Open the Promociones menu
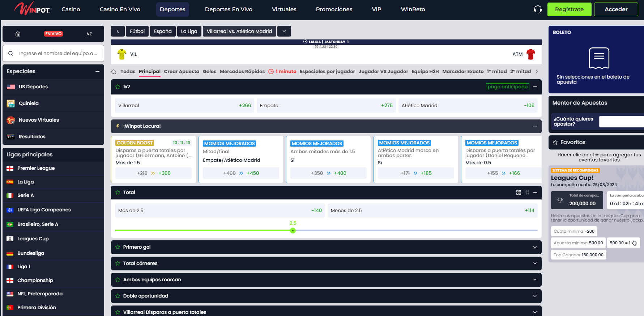The width and height of the screenshot is (644, 316). pyautogui.click(x=334, y=9)
